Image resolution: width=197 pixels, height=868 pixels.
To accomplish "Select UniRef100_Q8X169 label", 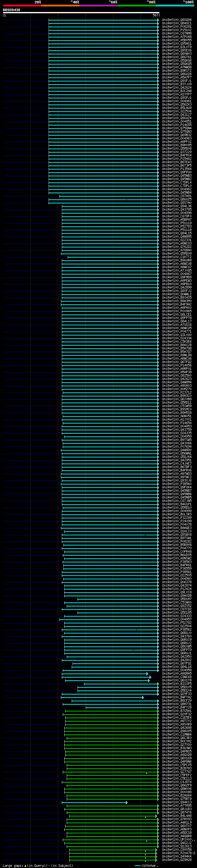I will pyautogui.click(x=176, y=758).
